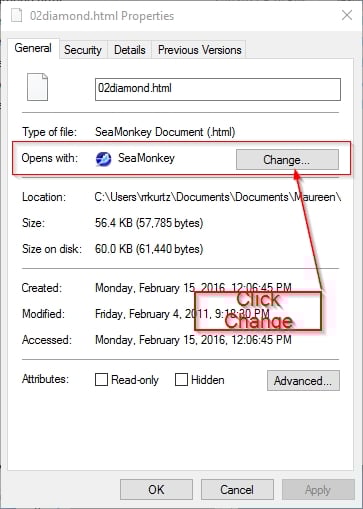The width and height of the screenshot is (363, 509).
Task: Close the Properties dialog with the X
Action: pyautogui.click(x=347, y=15)
